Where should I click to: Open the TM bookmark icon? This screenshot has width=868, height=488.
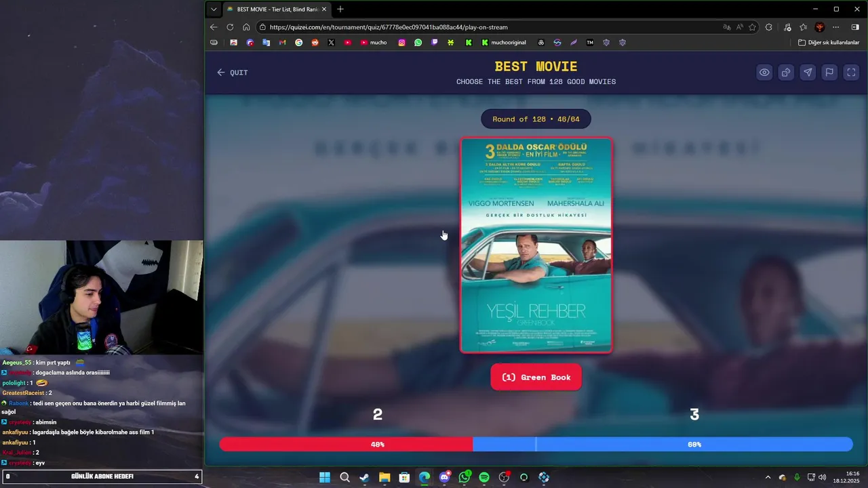(590, 42)
